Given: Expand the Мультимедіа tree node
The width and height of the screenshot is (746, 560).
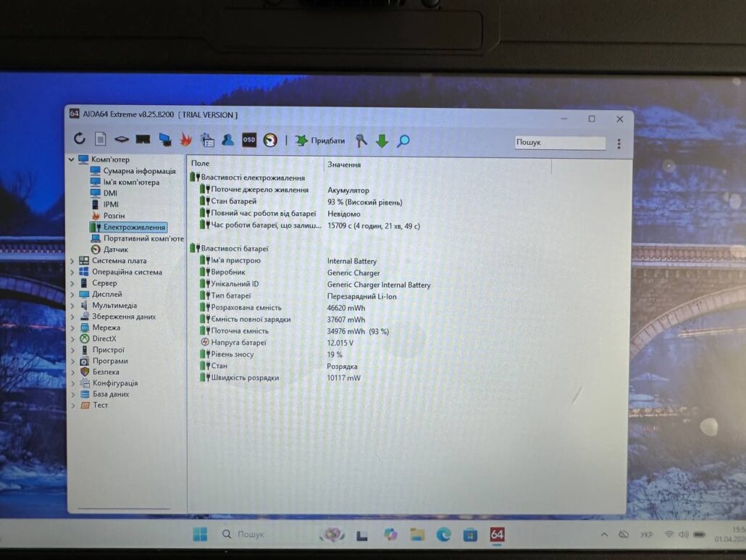Looking at the screenshot, I should coord(72,306).
